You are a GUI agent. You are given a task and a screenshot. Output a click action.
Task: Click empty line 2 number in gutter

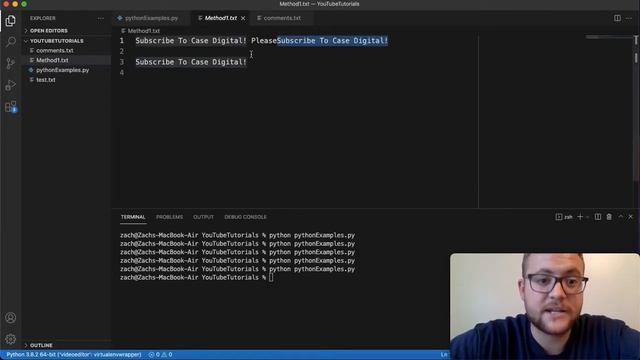click(122, 51)
